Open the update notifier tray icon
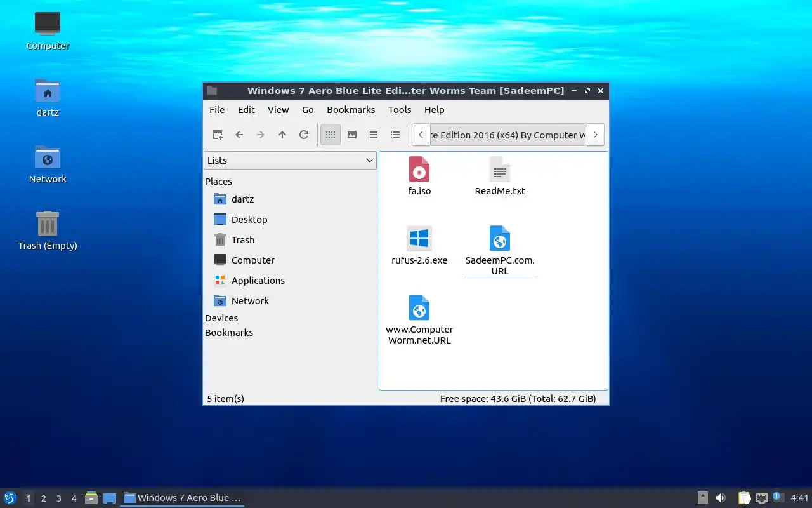 pos(778,498)
